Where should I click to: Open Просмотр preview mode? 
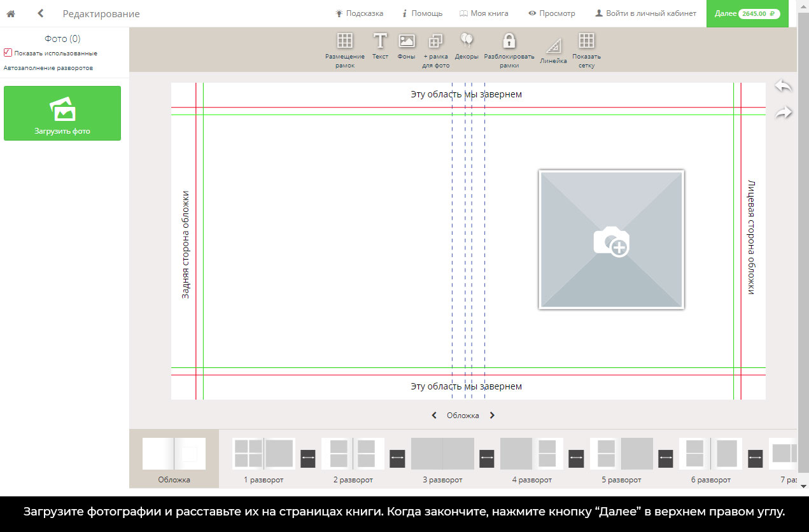click(x=551, y=13)
